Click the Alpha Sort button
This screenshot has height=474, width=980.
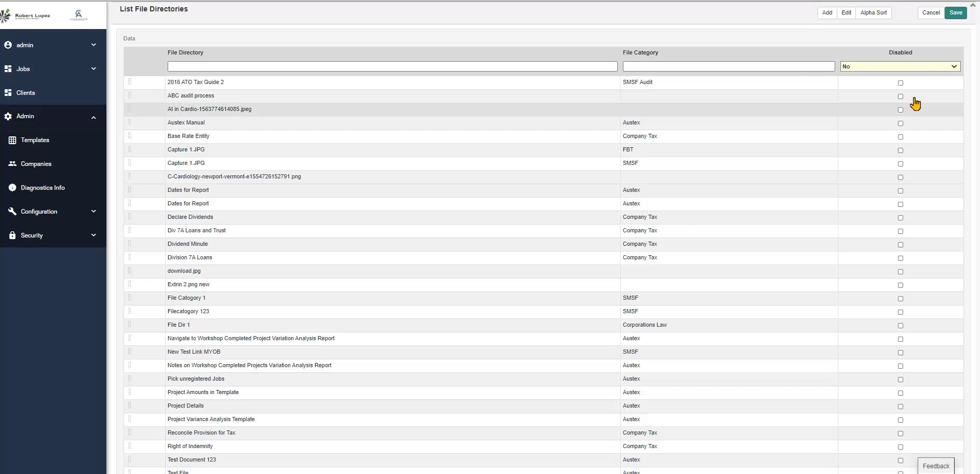coord(874,13)
